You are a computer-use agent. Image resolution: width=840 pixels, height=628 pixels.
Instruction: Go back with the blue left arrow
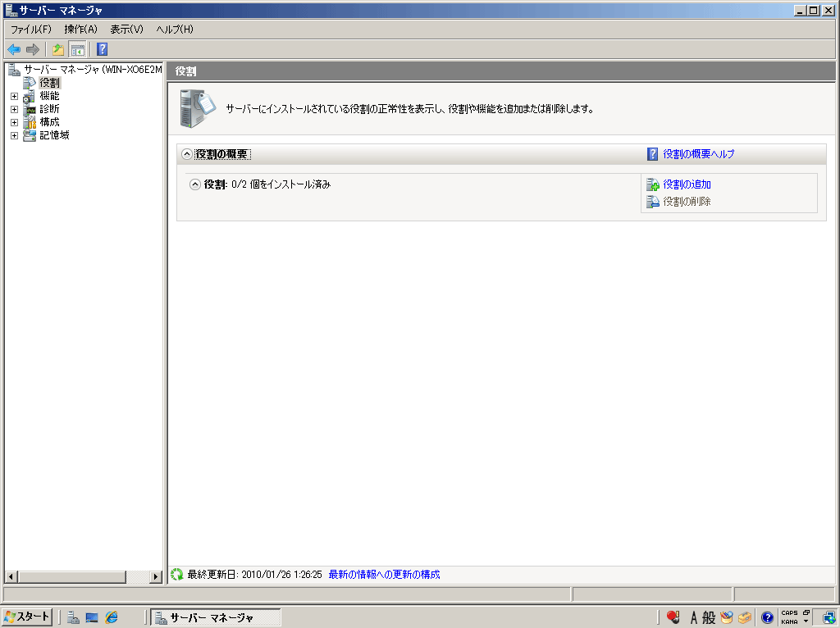click(x=14, y=50)
